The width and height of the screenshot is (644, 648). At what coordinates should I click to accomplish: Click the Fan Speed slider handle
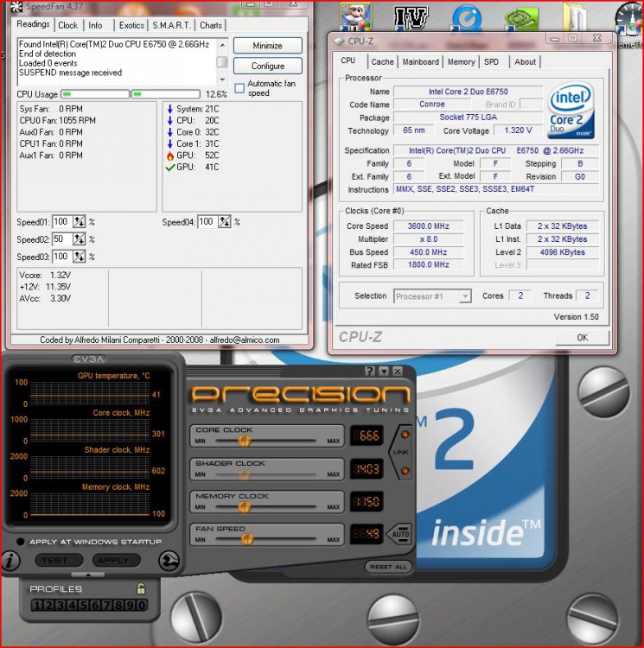[x=246, y=539]
